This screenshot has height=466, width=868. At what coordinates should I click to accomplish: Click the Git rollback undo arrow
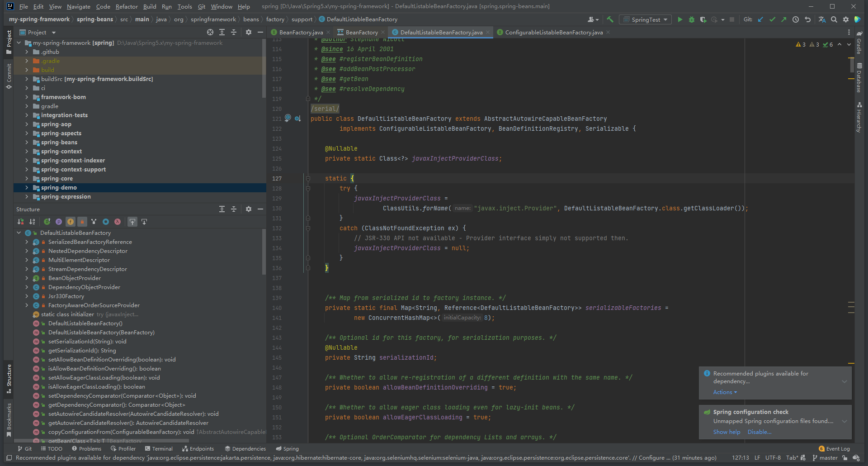[x=807, y=19]
